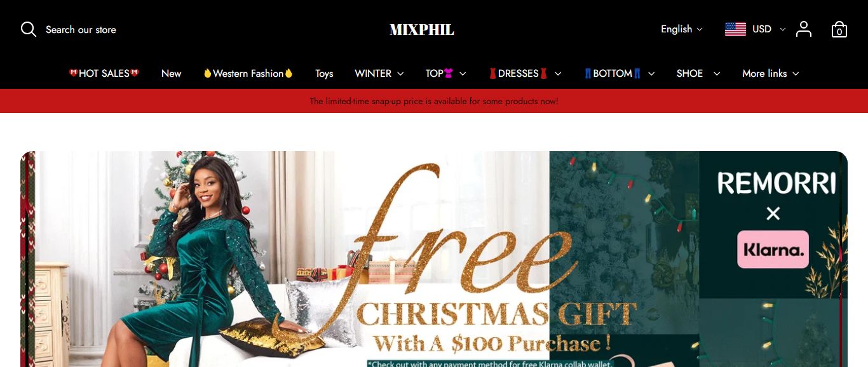Viewport: 868px width, 367px height.
Task: Click into Search our store field
Action: click(x=81, y=30)
